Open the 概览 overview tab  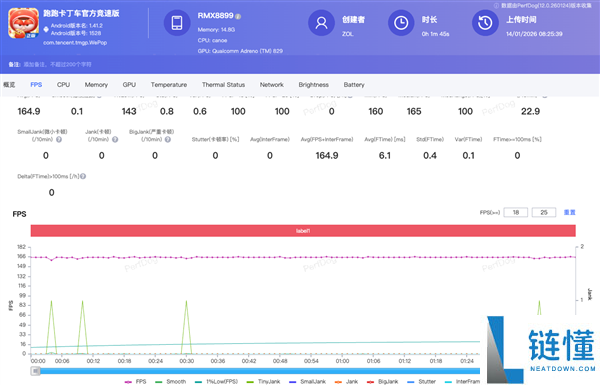tap(9, 85)
